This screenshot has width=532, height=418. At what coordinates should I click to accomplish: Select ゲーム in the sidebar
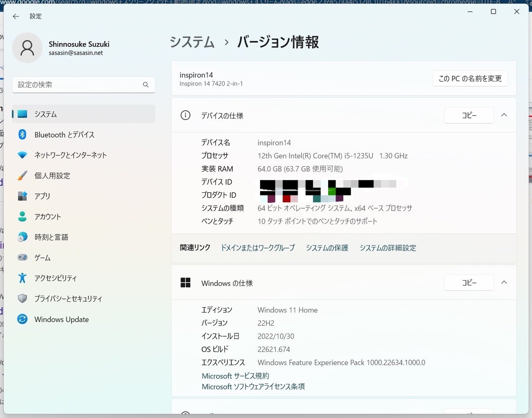(x=84, y=258)
